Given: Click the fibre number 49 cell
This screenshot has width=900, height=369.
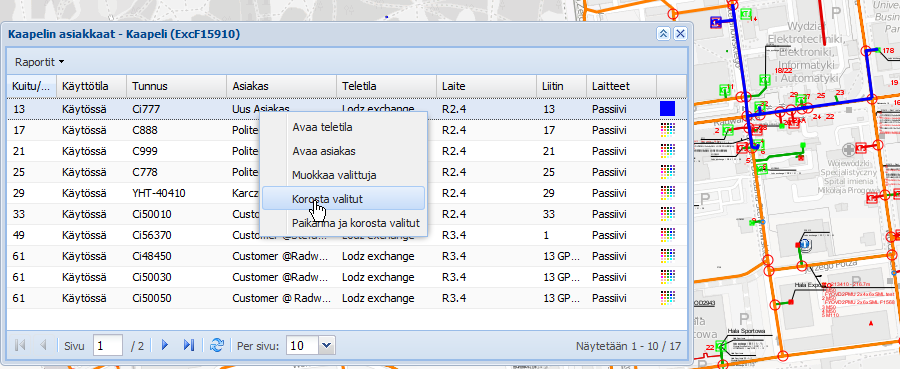Looking at the screenshot, I should (32, 235).
